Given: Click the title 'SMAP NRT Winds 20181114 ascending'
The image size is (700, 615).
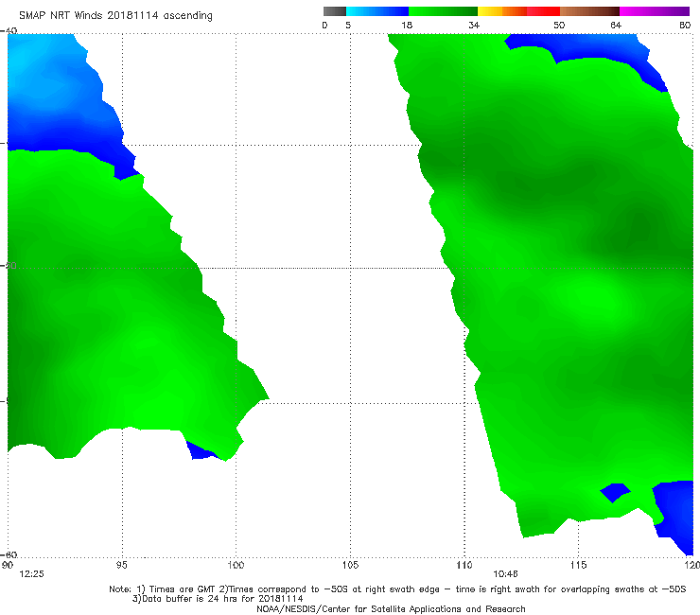Looking at the screenshot, I should pos(115,16).
